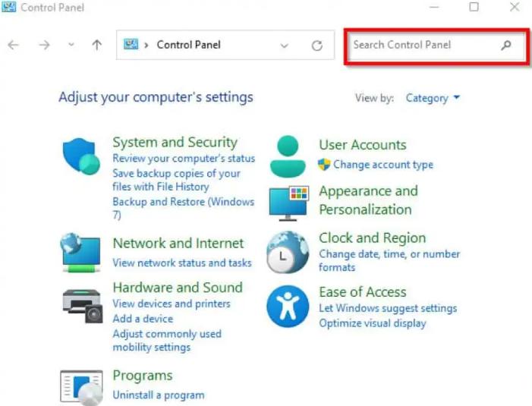This screenshot has width=532, height=406.
Task: Open Backup and Restore (Windows 7)
Action: coord(183,208)
